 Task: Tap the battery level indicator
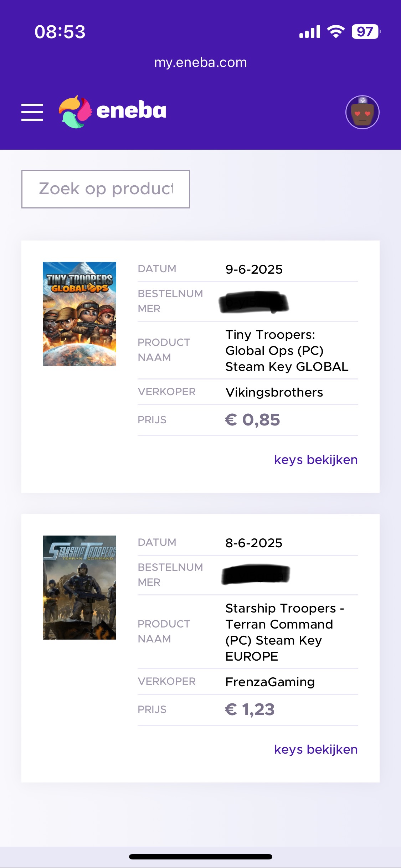(366, 32)
